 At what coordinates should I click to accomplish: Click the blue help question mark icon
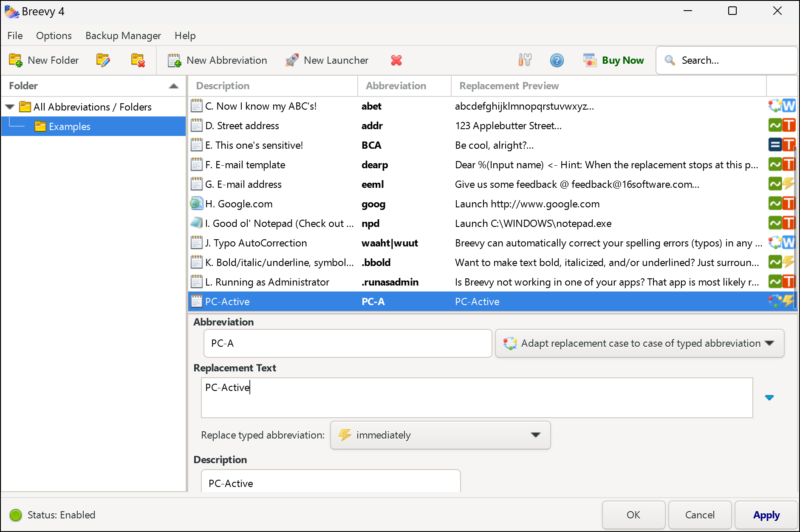557,60
